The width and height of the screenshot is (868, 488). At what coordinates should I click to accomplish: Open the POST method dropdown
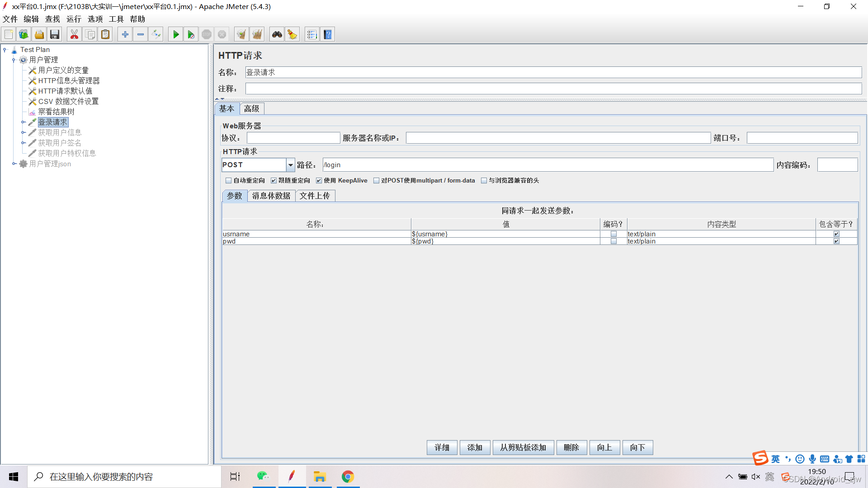[x=290, y=165]
